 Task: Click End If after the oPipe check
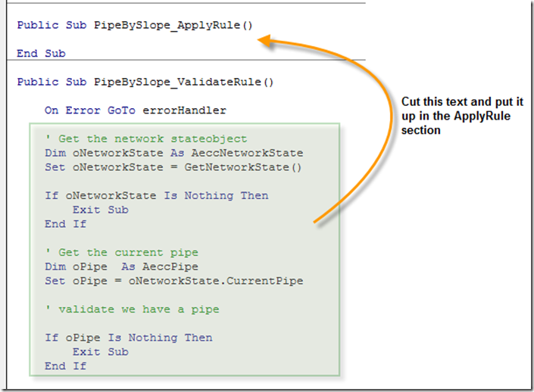pyautogui.click(x=65, y=366)
